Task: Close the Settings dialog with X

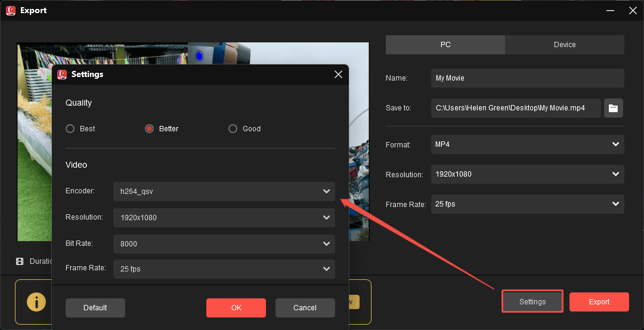Action: pyautogui.click(x=339, y=75)
